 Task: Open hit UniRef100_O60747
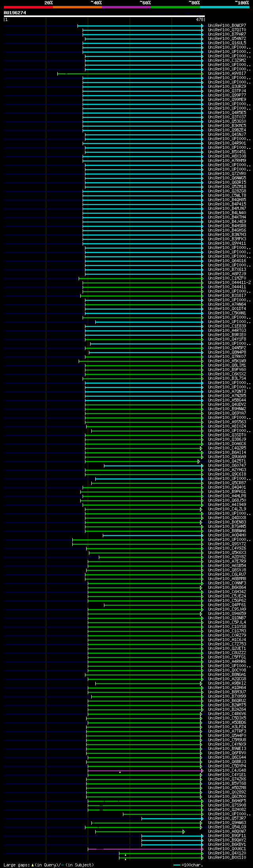pyautogui.click(x=227, y=466)
